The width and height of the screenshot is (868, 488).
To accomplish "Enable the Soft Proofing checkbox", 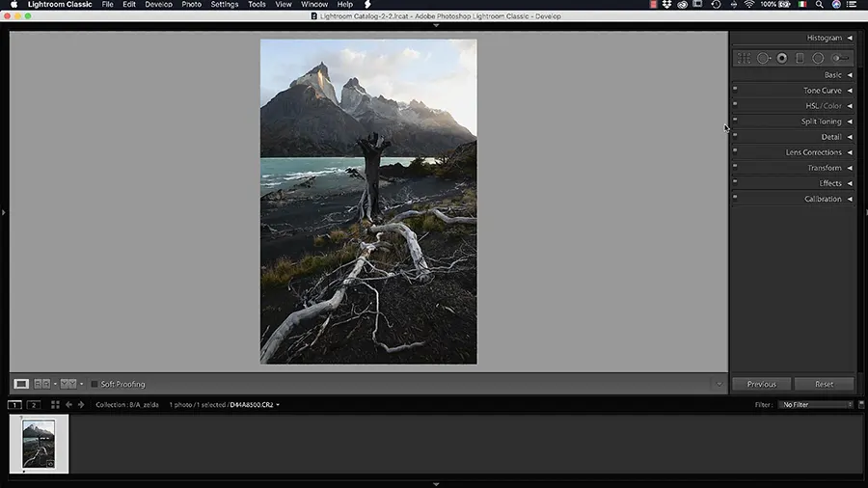I will coord(95,384).
